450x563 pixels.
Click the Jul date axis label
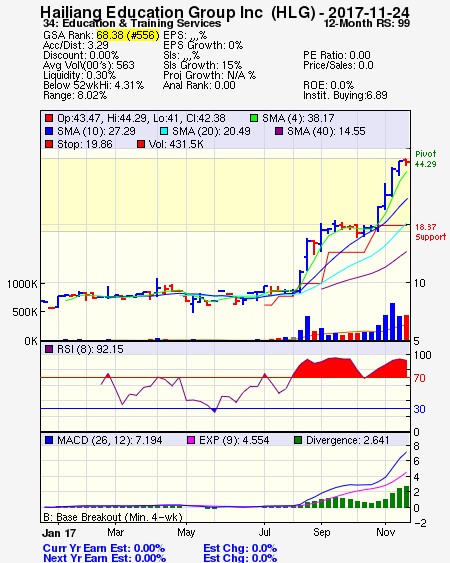click(x=265, y=532)
